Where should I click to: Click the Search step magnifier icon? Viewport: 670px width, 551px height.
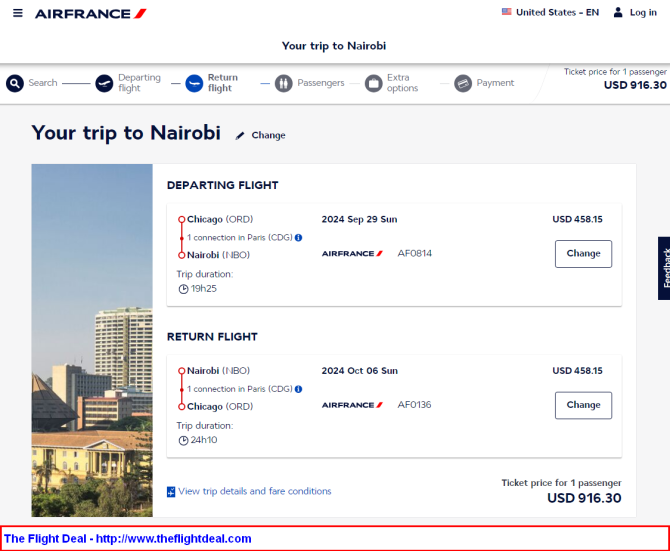[15, 83]
